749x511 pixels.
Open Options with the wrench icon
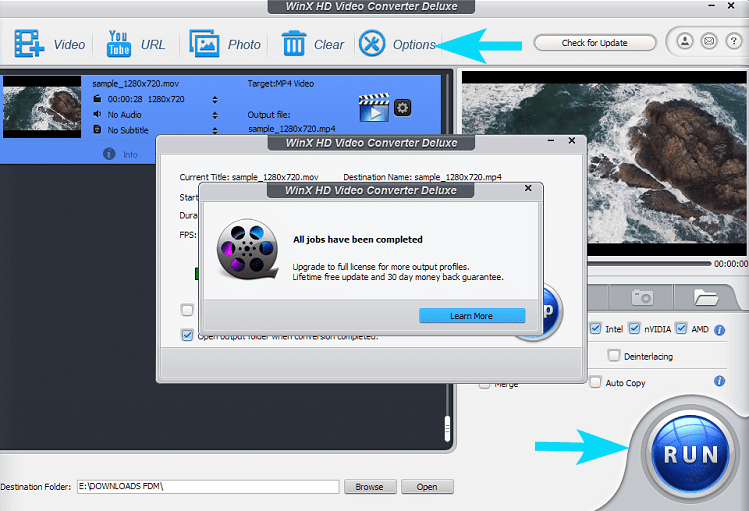(372, 44)
